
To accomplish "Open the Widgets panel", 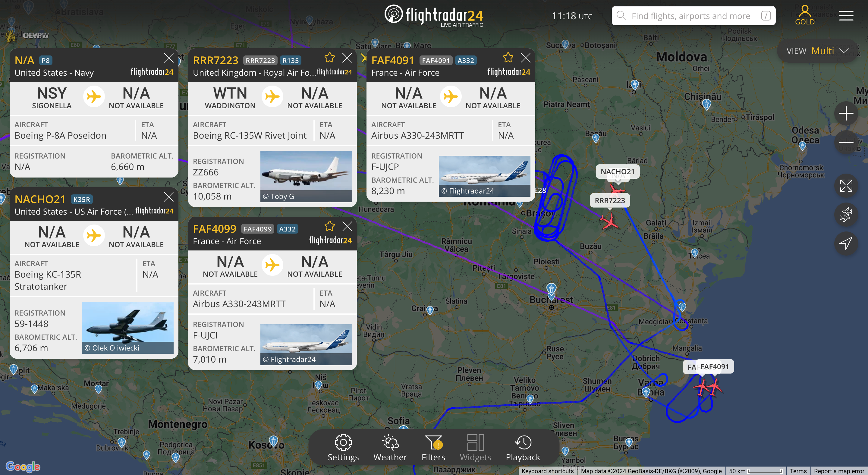I will coord(476,448).
